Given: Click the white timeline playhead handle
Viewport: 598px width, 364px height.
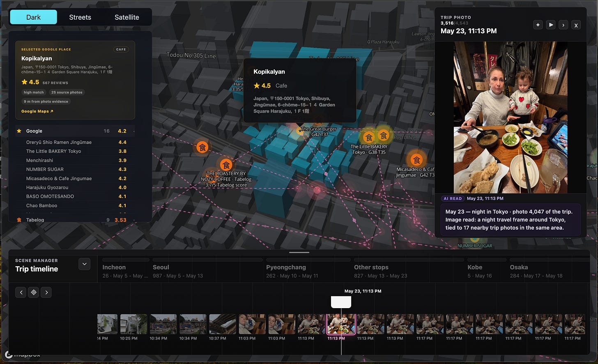Looking at the screenshot, I should (341, 302).
